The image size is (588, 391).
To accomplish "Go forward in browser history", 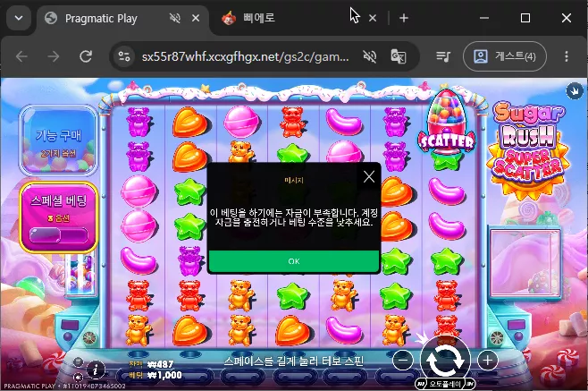I will [x=54, y=56].
